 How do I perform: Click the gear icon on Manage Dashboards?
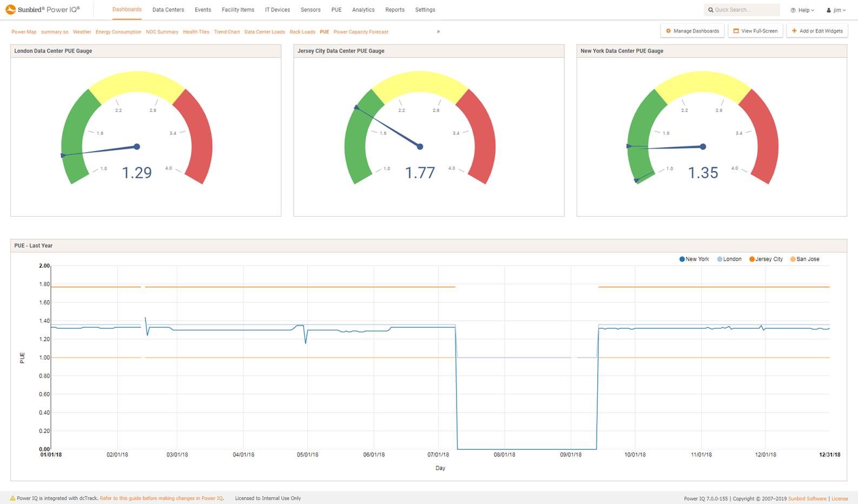tap(668, 31)
